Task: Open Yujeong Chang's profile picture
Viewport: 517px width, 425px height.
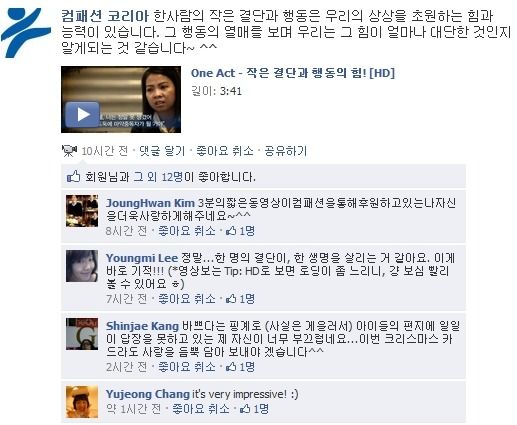Action: [x=82, y=402]
